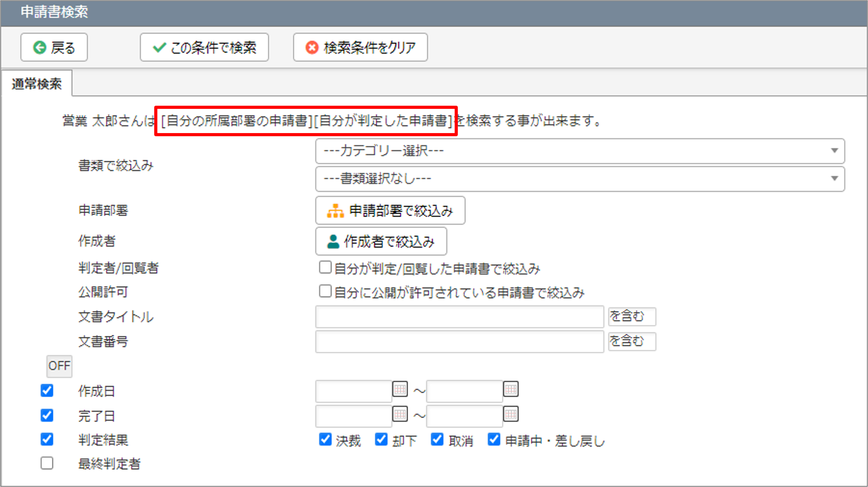Click the 検索条件をクリア button

(360, 47)
